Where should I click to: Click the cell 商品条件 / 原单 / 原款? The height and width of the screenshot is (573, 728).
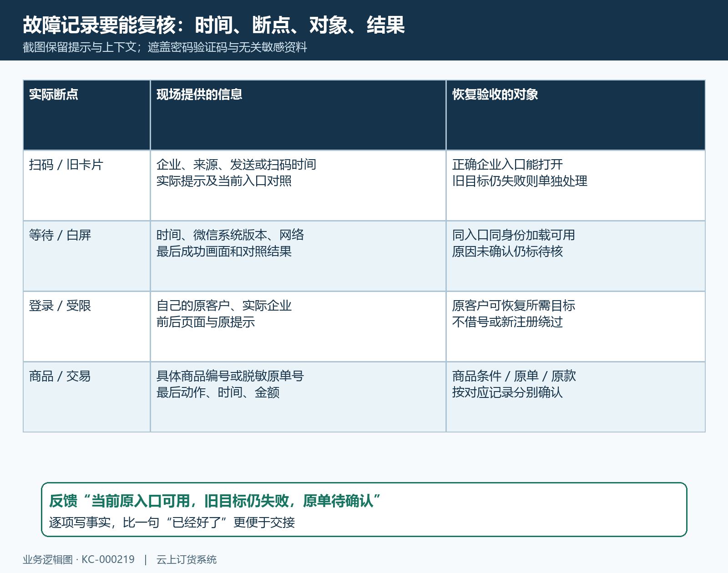pyautogui.click(x=576, y=397)
